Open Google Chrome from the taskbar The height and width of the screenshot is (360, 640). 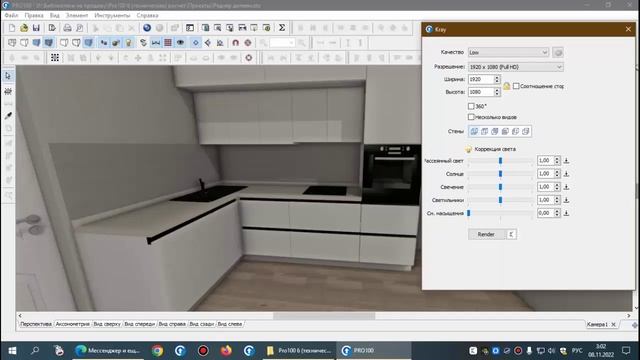pyautogui.click(x=158, y=351)
